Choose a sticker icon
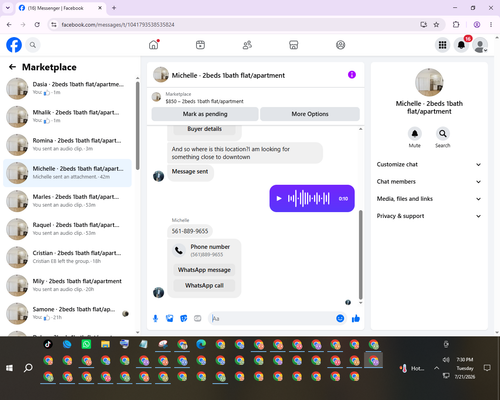This screenshot has width=500, height=400. click(184, 318)
